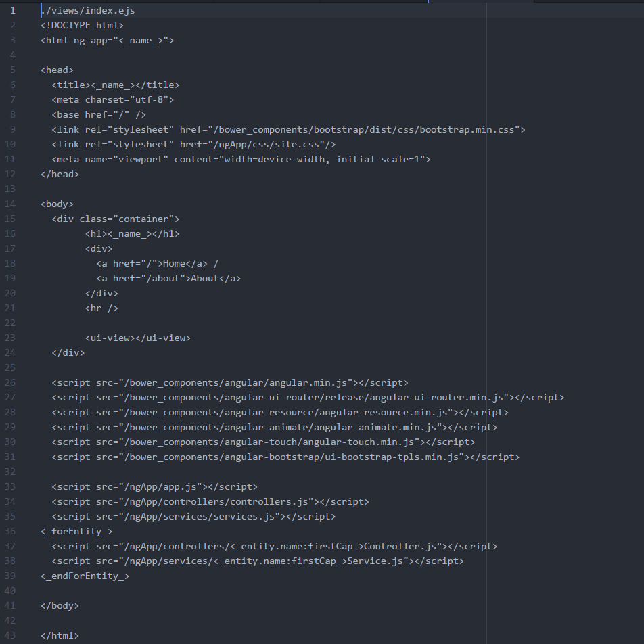Click line number 25 in the gutter

coord(10,367)
